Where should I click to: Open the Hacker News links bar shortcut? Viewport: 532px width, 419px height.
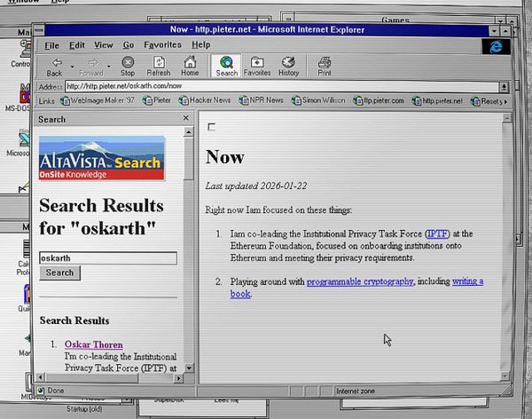click(x=205, y=100)
